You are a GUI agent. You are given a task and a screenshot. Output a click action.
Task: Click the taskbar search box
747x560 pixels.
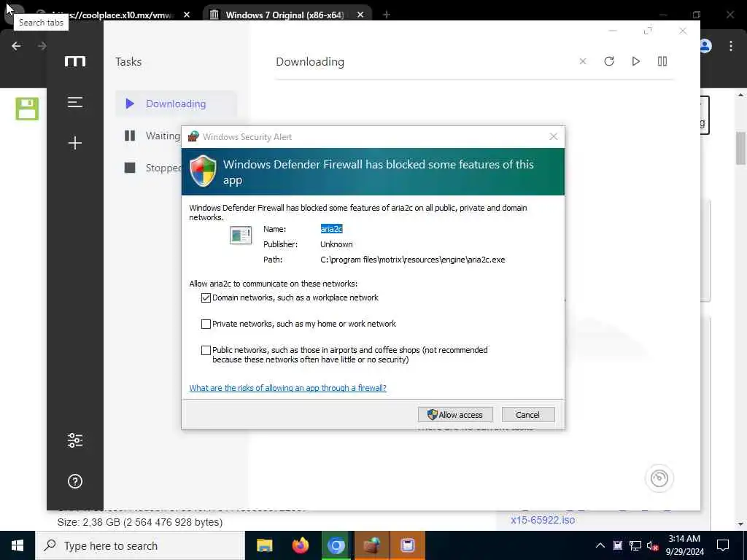140,545
